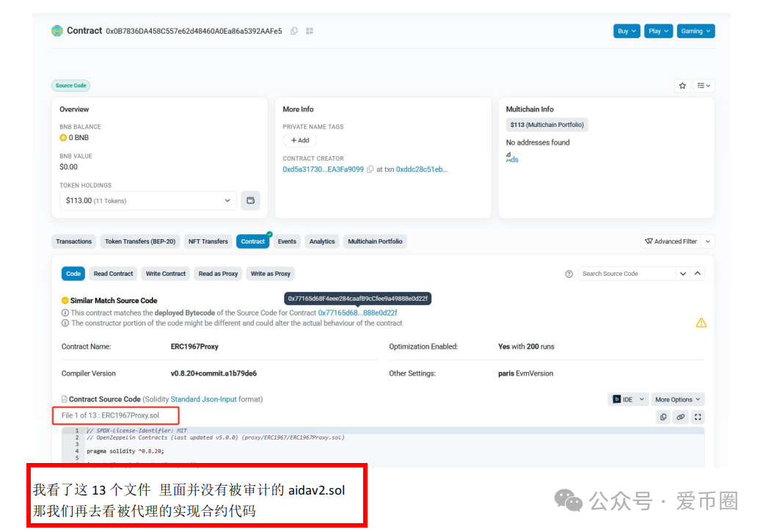Image resolution: width=763 pixels, height=532 pixels.
Task: Click the $113 (Multichain Portfolio) badge
Action: pos(547,125)
